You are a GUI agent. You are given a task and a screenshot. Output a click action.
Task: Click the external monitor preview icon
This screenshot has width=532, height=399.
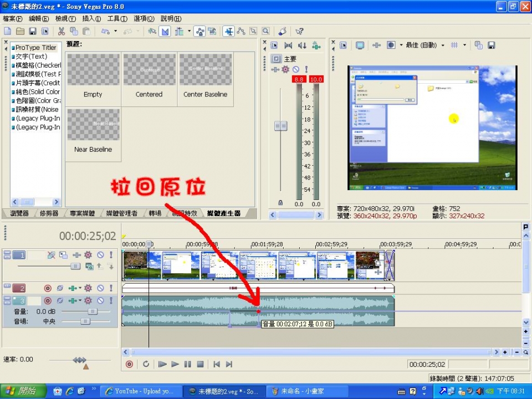[x=360, y=45]
